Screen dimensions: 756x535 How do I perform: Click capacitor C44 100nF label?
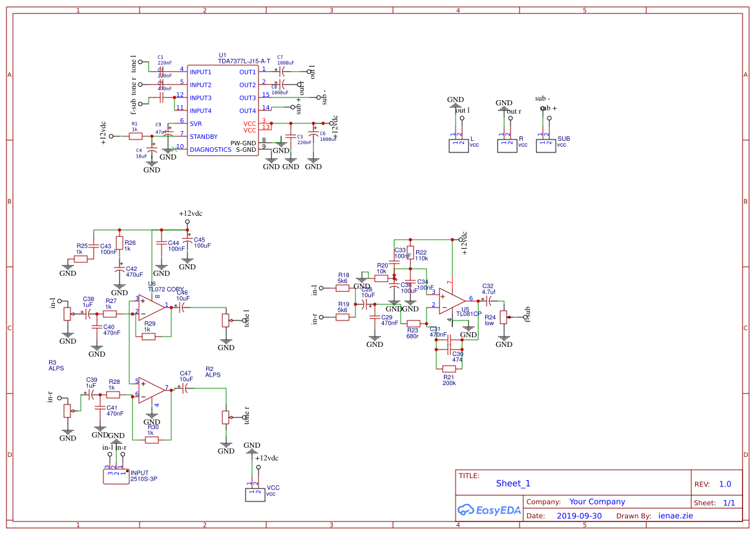[176, 246]
